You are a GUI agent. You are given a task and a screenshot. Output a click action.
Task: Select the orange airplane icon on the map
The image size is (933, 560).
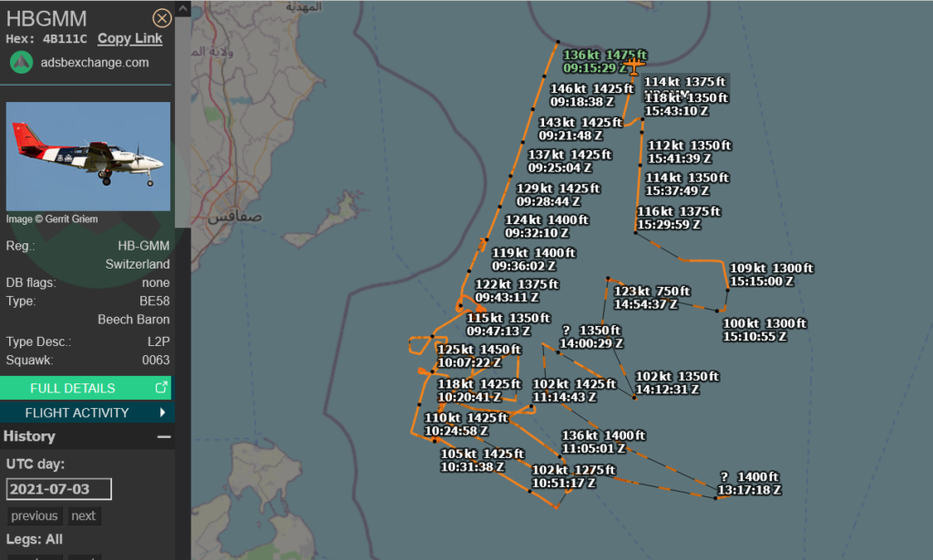[634, 66]
